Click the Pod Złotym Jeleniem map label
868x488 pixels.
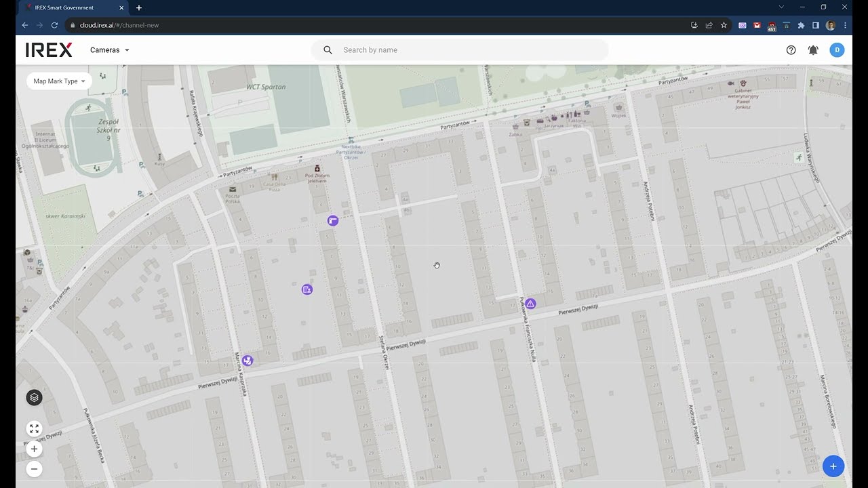click(x=317, y=178)
